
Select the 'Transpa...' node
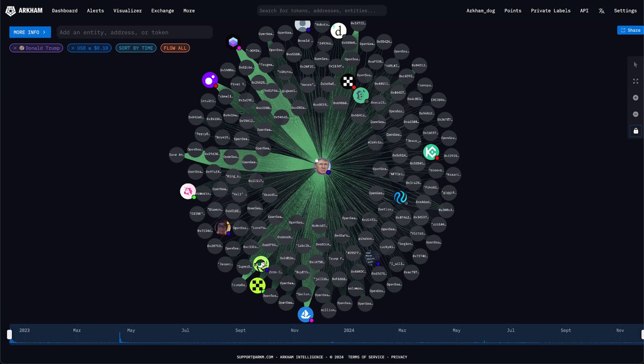pyautogui.click(x=424, y=86)
